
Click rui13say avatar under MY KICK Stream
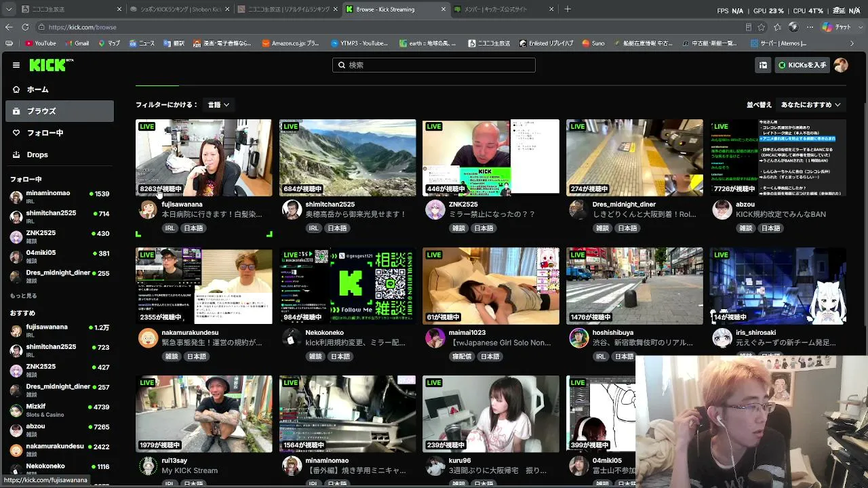coord(148,466)
